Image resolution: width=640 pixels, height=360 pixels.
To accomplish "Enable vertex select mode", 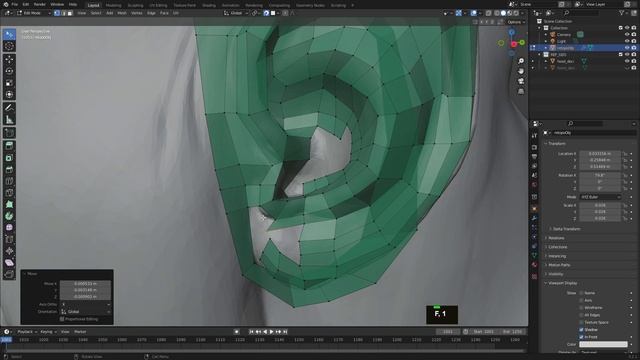I will [57, 13].
